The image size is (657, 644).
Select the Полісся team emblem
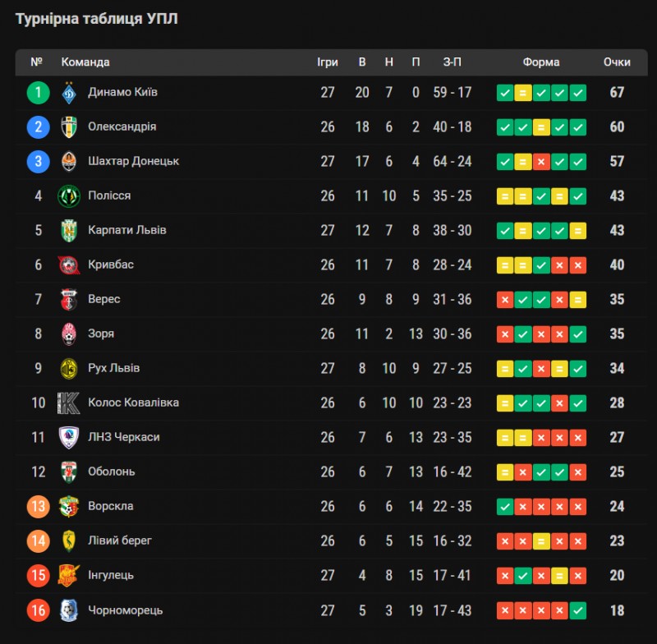click(69, 196)
